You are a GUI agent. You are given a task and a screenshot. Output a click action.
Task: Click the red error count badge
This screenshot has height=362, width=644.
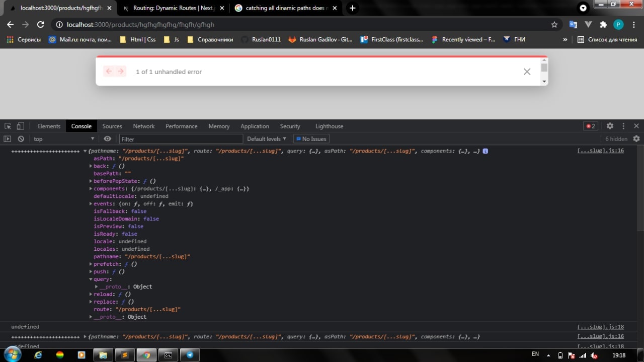[x=590, y=126]
